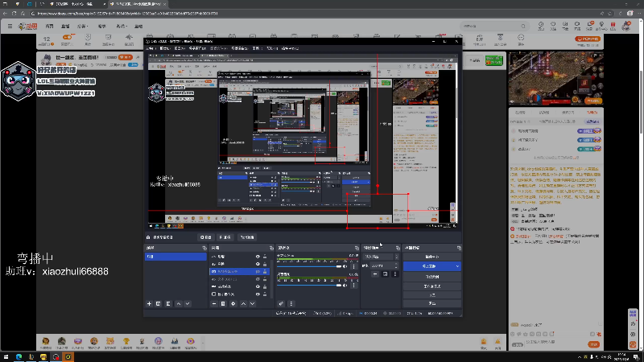Open the scene transition type dropdown
Viewport: 644px width, 362px height.
click(378, 257)
